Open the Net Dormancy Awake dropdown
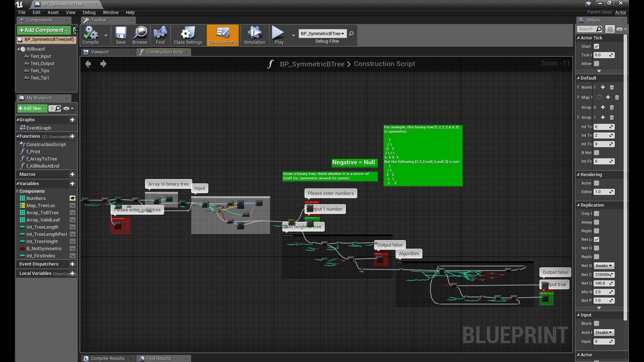The image size is (644, 362). click(603, 265)
